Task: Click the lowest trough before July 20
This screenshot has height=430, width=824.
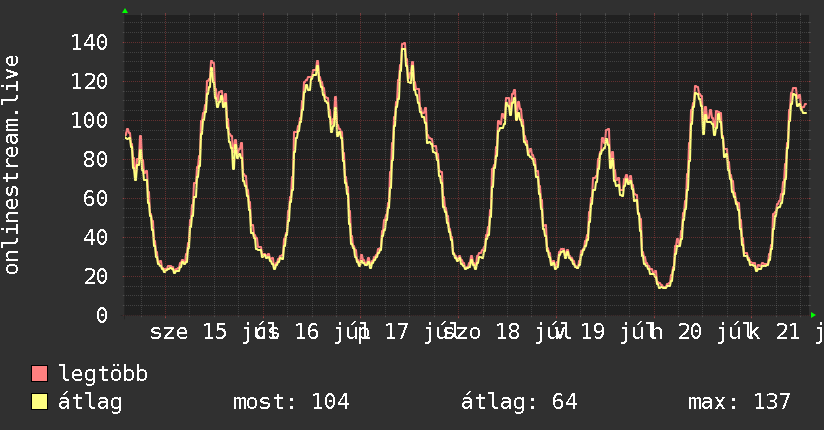Action: coord(664,286)
